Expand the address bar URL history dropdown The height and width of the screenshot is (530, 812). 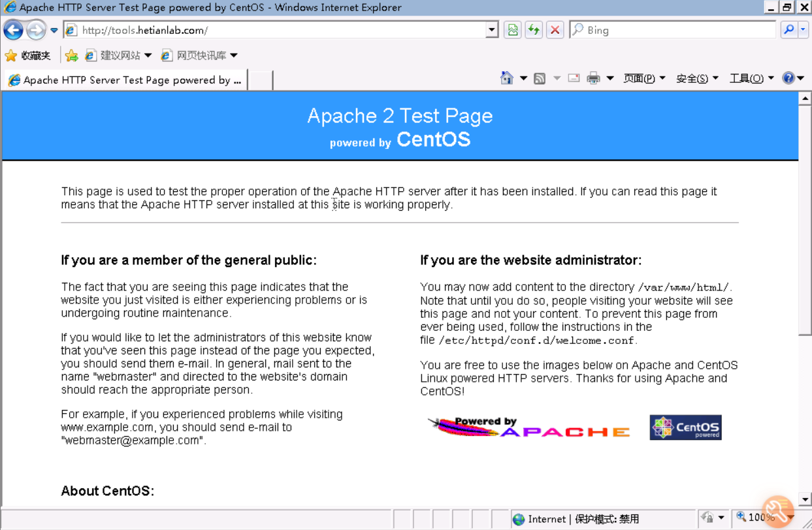point(492,30)
